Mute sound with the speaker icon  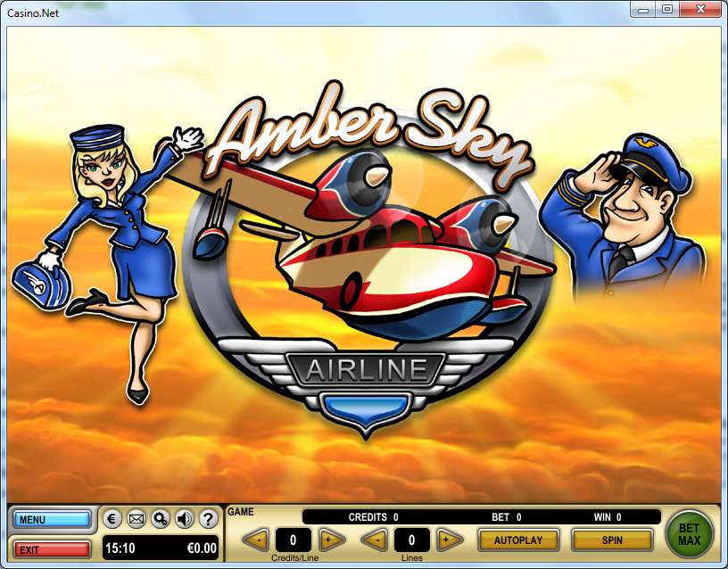click(x=185, y=518)
